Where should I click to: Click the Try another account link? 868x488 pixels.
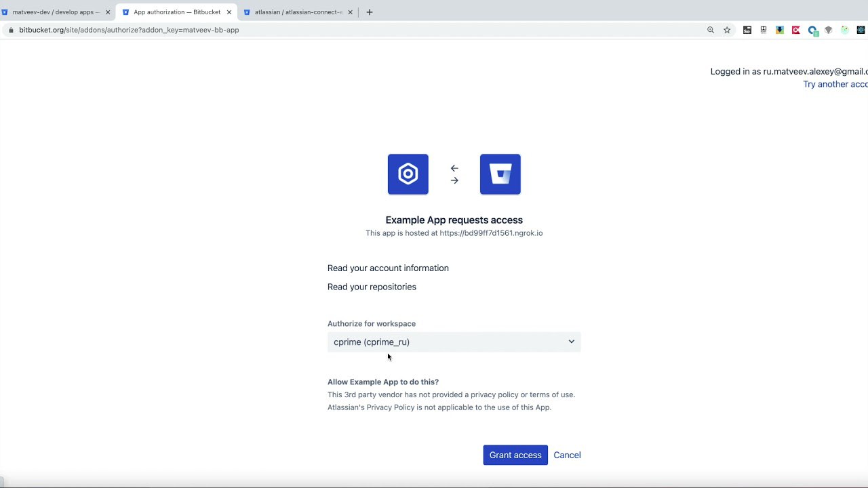coord(835,84)
